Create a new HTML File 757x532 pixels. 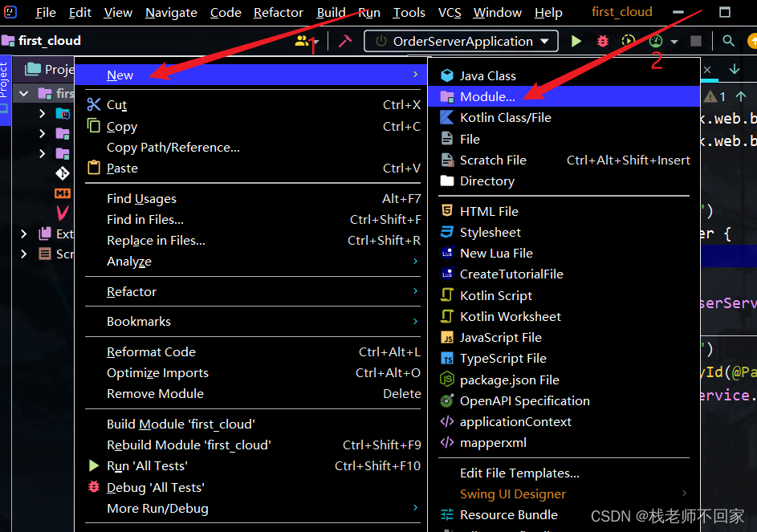click(564, 211)
